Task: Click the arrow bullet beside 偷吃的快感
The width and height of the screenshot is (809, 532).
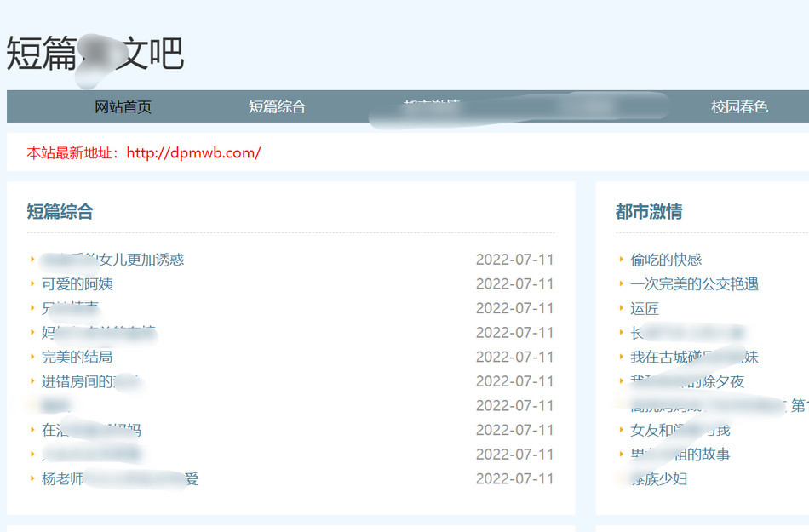Action: point(621,260)
